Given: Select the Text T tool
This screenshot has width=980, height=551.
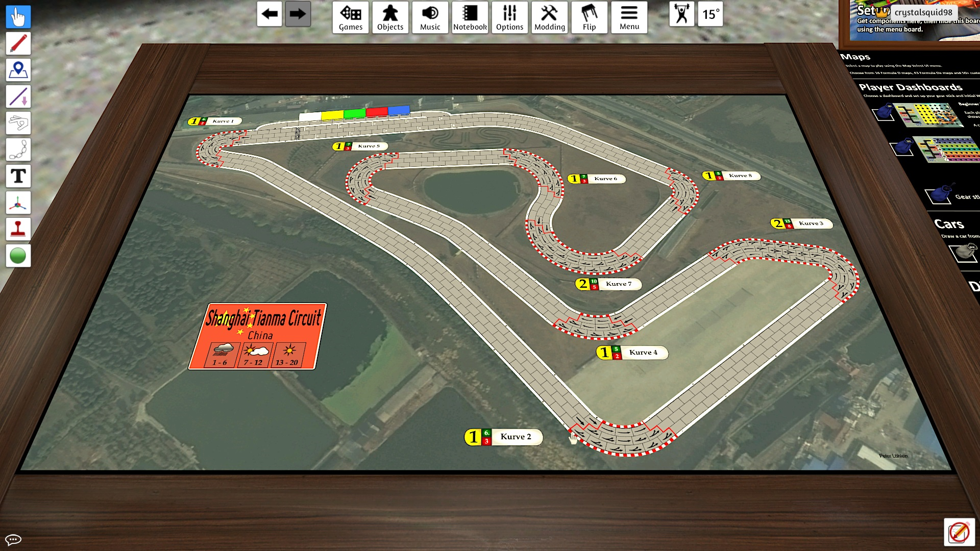Looking at the screenshot, I should (x=18, y=177).
